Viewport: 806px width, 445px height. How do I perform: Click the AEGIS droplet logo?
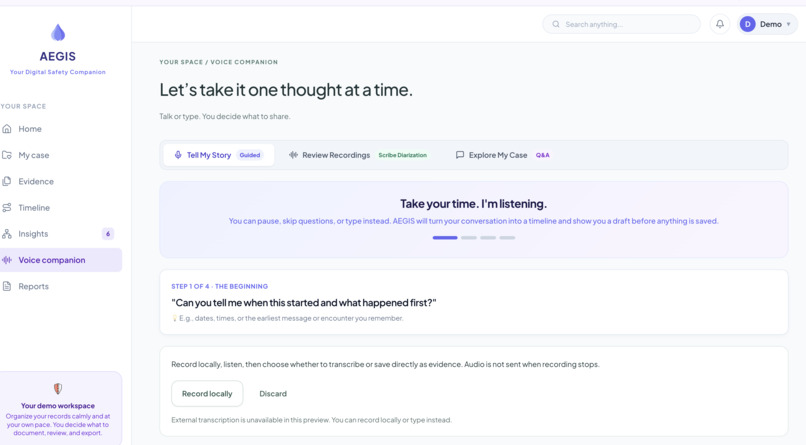pos(58,32)
